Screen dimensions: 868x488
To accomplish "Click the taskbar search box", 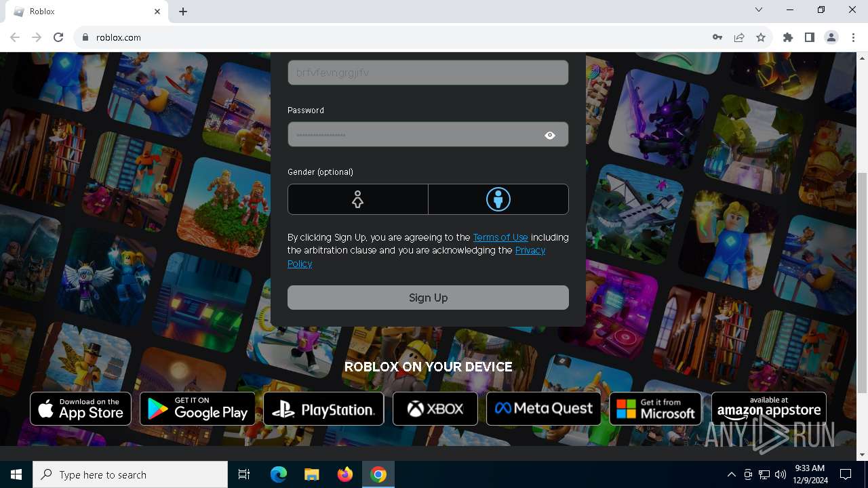I will (x=130, y=474).
